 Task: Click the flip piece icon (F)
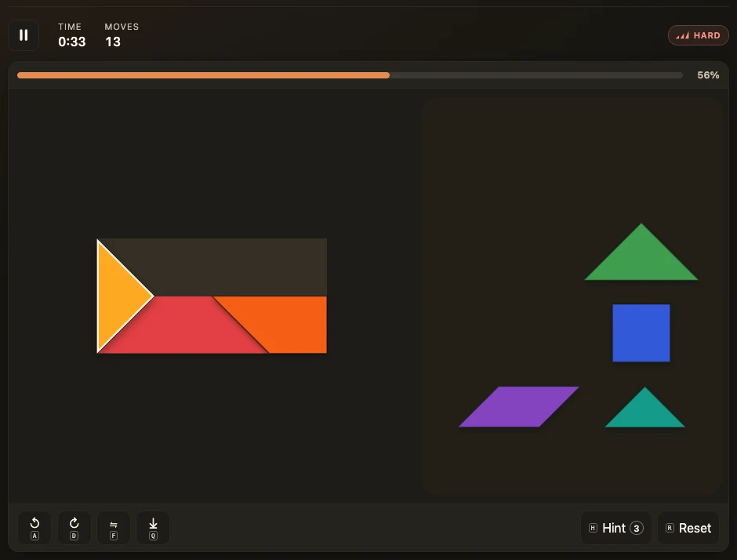(113, 528)
